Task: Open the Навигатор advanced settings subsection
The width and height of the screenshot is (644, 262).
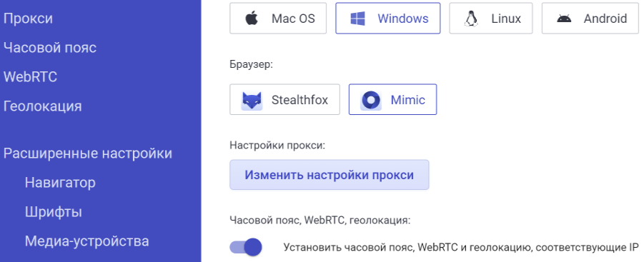Action: [60, 183]
